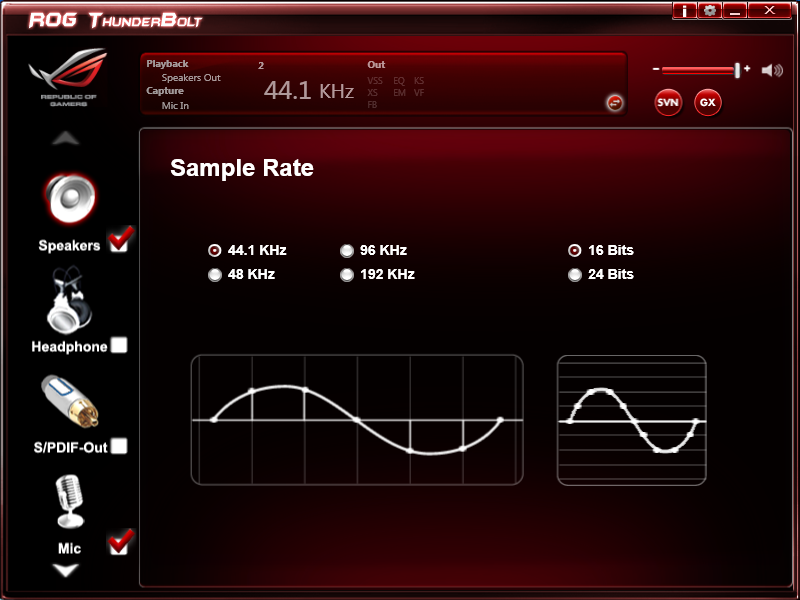Click the EM indicator
The image size is (800, 600).
pos(399,93)
